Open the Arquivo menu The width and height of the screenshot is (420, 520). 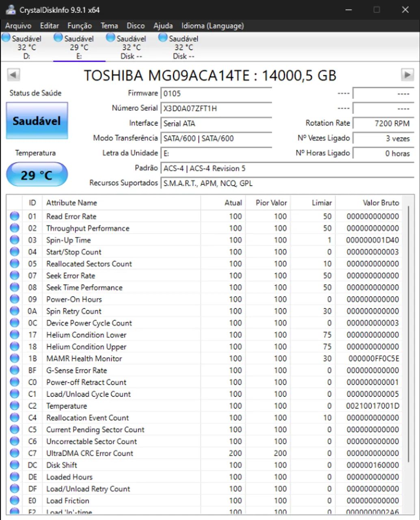pyautogui.click(x=18, y=26)
